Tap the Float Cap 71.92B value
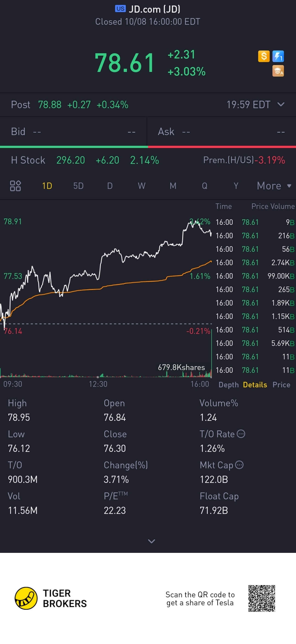 [x=214, y=511]
